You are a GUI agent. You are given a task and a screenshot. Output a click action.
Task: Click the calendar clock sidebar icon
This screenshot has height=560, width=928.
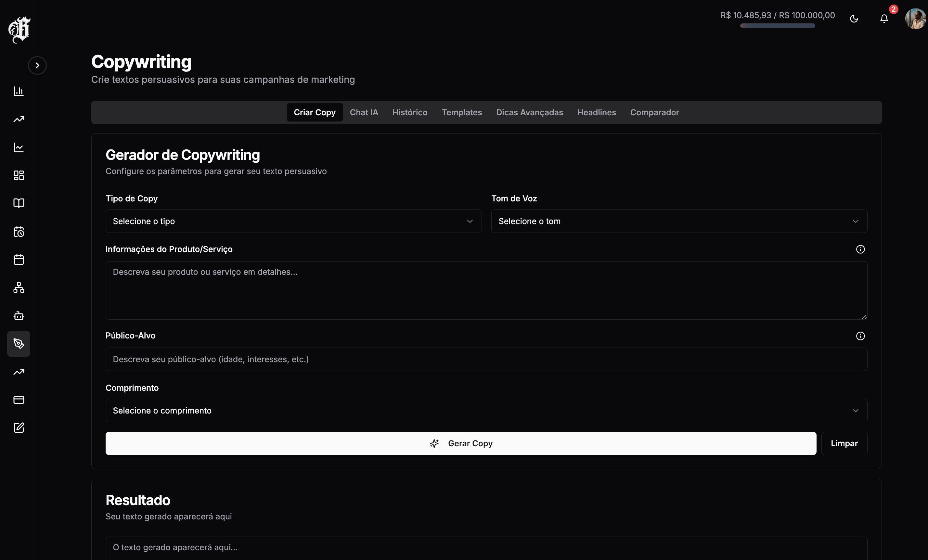coord(19,232)
